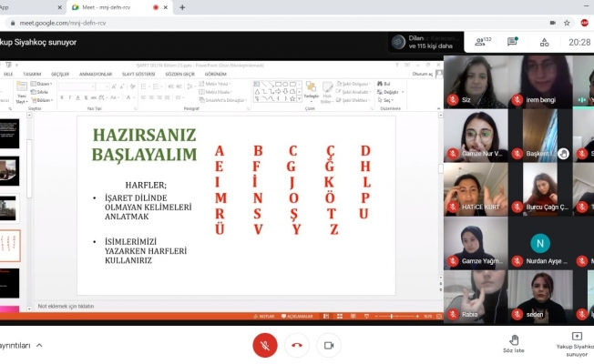The width and height of the screenshot is (594, 364).
Task: Toggle the camera on or off
Action: [x=327, y=345]
